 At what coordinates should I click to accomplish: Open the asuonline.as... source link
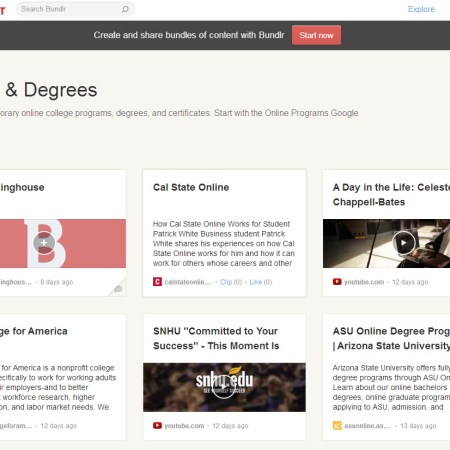pyautogui.click(x=367, y=426)
